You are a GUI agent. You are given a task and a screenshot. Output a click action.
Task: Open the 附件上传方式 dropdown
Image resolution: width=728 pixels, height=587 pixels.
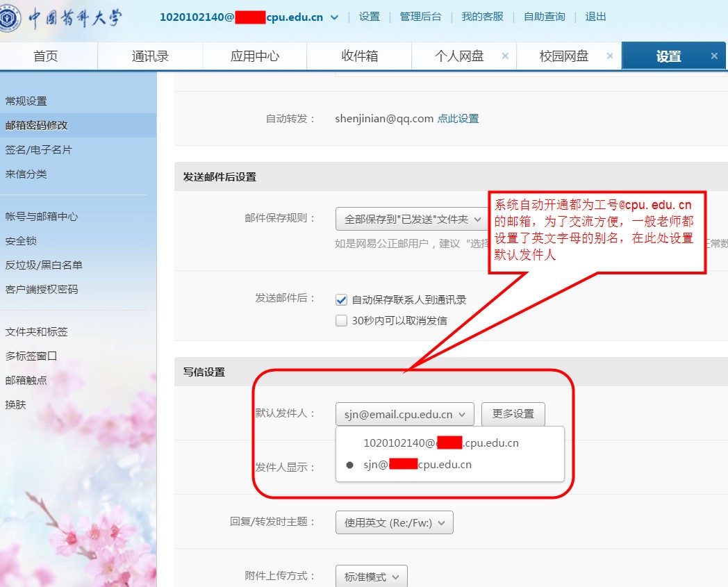click(371, 577)
